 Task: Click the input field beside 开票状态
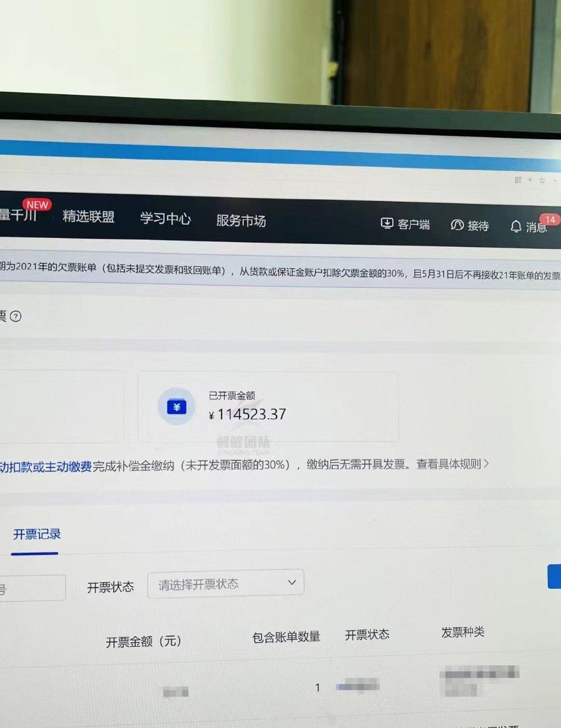click(x=33, y=588)
